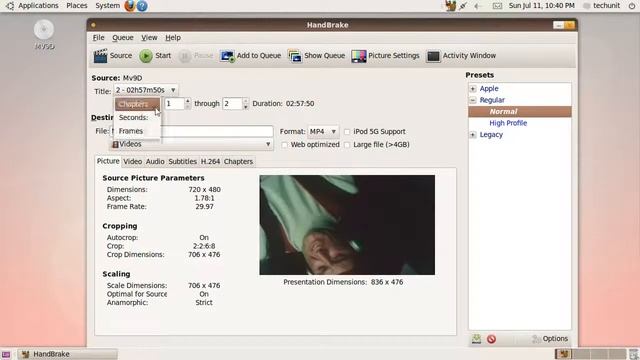Switch to the Subtitles tab

tap(182, 162)
